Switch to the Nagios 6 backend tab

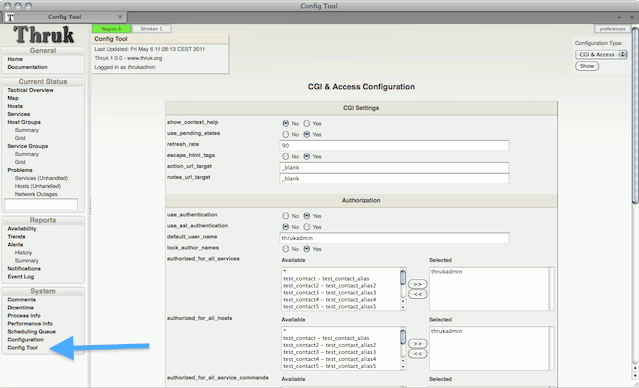(x=111, y=29)
